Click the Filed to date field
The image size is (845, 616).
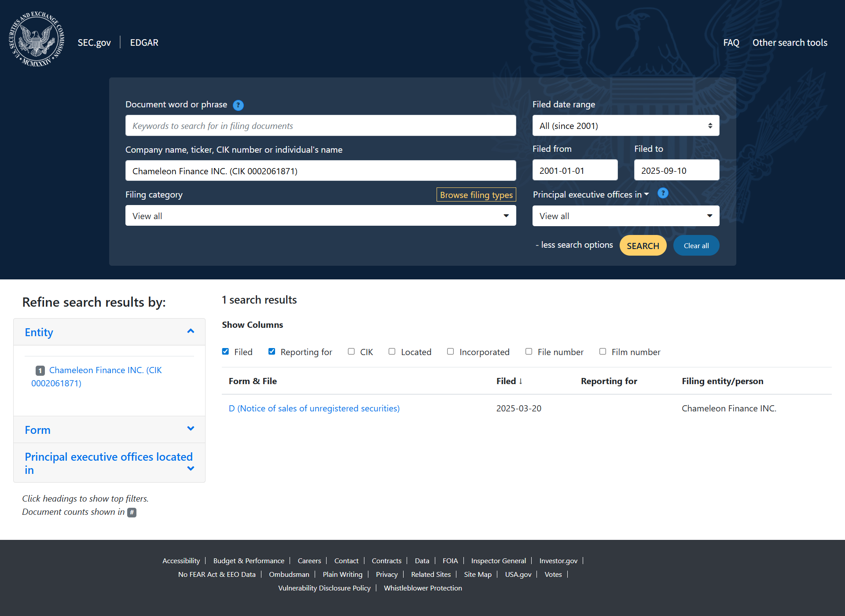tap(676, 170)
